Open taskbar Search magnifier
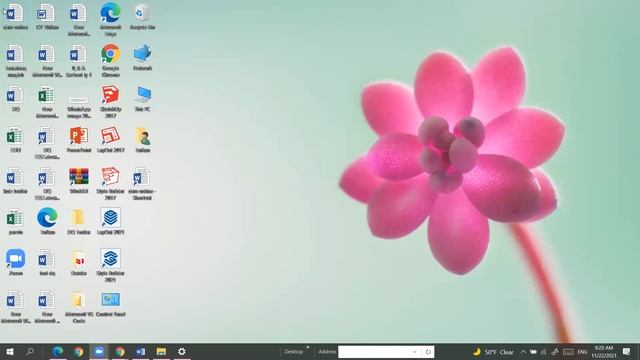 coord(30,351)
